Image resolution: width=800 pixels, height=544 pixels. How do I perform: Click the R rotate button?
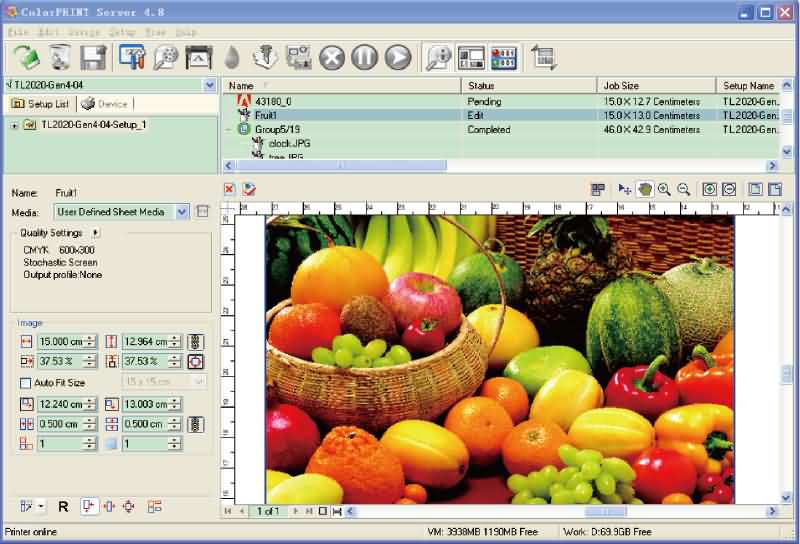pyautogui.click(x=63, y=507)
